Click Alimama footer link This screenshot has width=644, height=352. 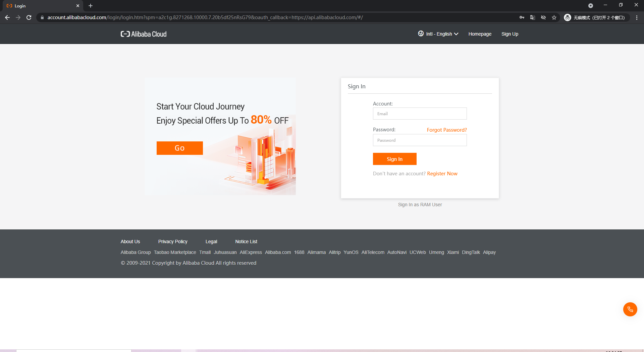(x=316, y=252)
